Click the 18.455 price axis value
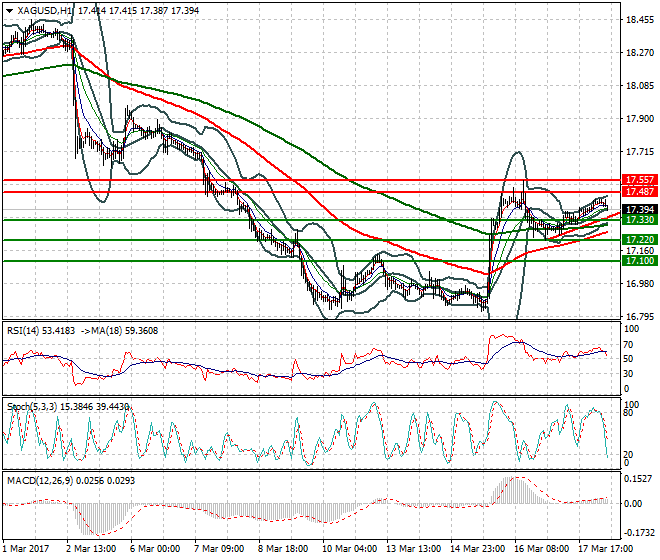 [640, 20]
